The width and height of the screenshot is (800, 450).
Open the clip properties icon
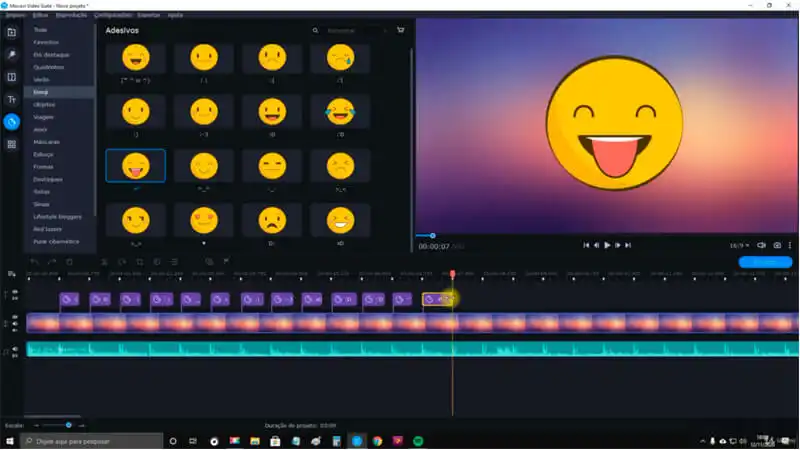tap(174, 262)
